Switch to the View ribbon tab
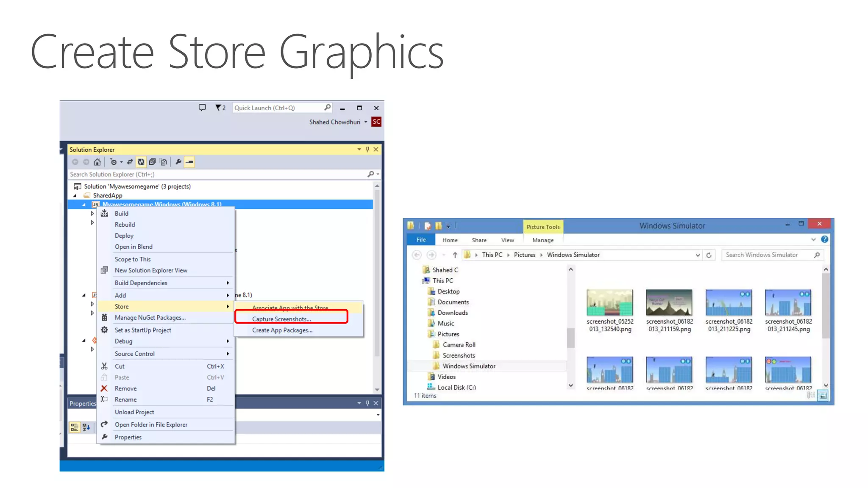This screenshot has height=488, width=868. [507, 240]
